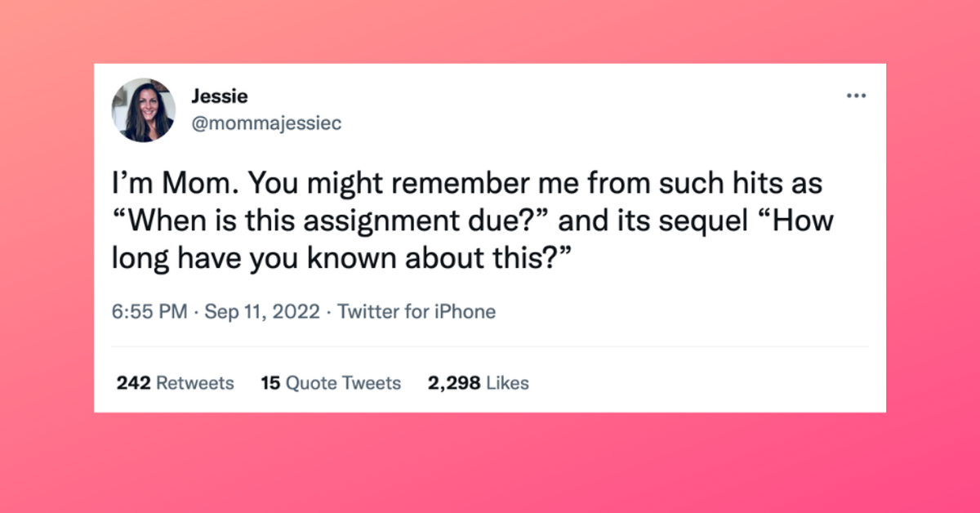View who liked the tweet via 2,298 Likes
This screenshot has width=980, height=513.
click(479, 382)
